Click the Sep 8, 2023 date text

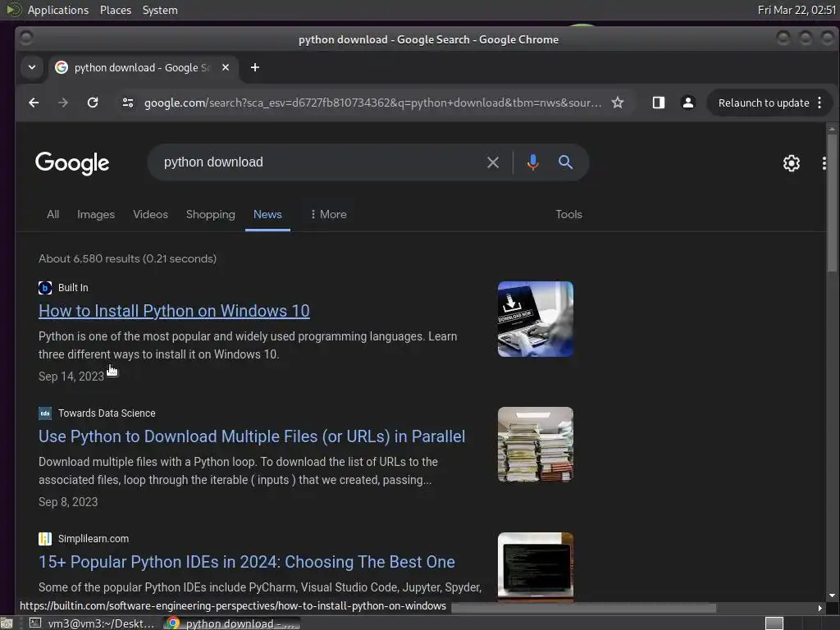[68, 502]
